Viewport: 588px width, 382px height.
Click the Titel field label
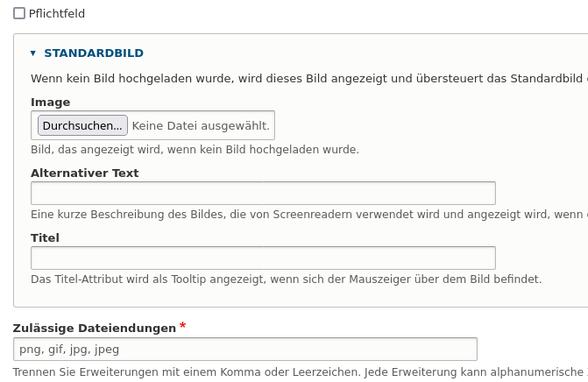(x=45, y=237)
